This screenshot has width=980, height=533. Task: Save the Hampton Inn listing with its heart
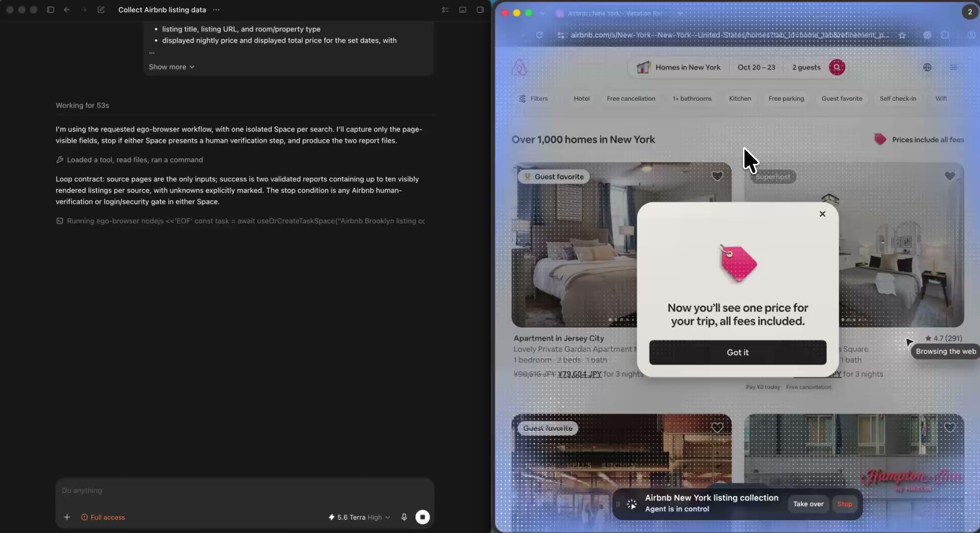pos(949,428)
